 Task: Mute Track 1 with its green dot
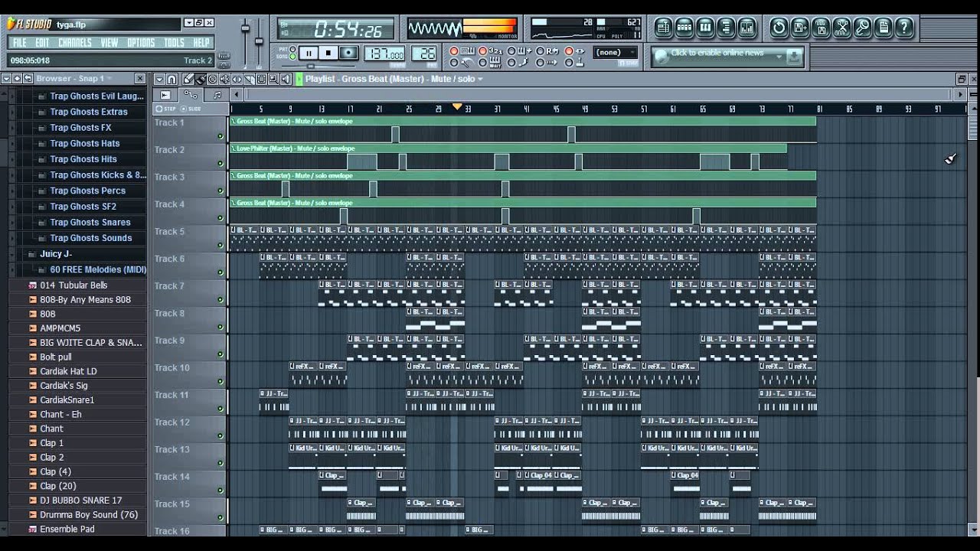pyautogui.click(x=220, y=136)
